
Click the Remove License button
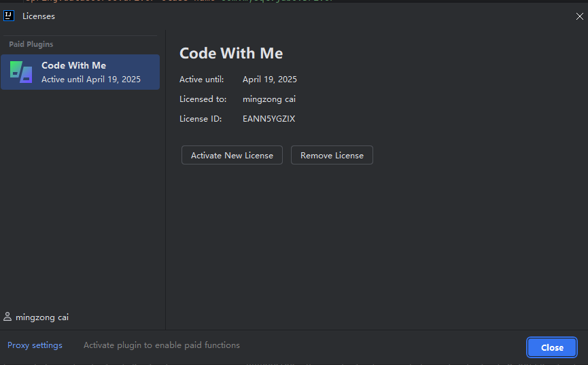tap(332, 155)
